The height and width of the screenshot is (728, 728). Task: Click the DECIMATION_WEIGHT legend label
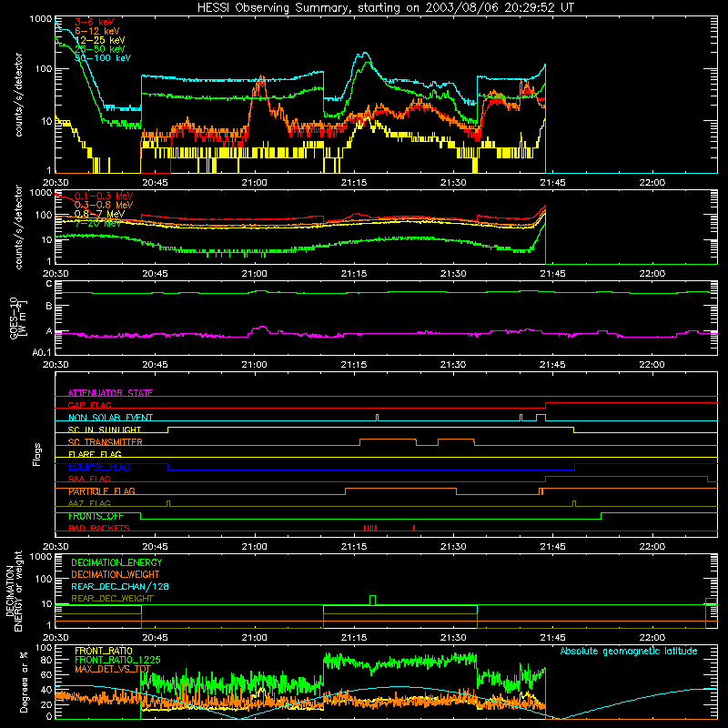point(116,574)
